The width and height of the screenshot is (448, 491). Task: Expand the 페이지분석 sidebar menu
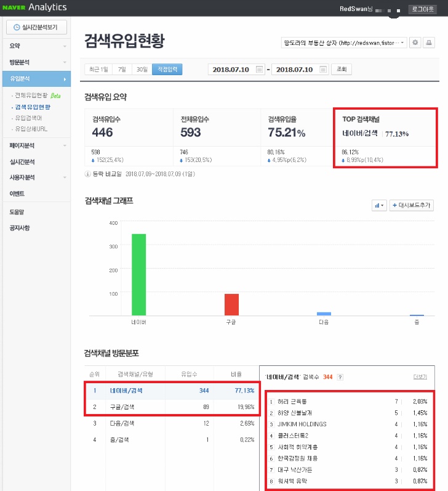pyautogui.click(x=36, y=145)
